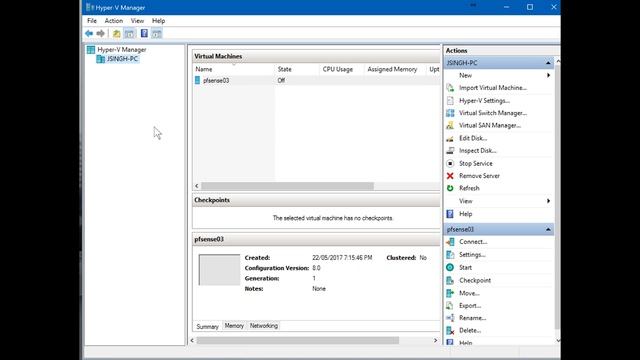Screen dimensions: 640x360
Task: Click the Stop Service icon
Action: (450, 163)
